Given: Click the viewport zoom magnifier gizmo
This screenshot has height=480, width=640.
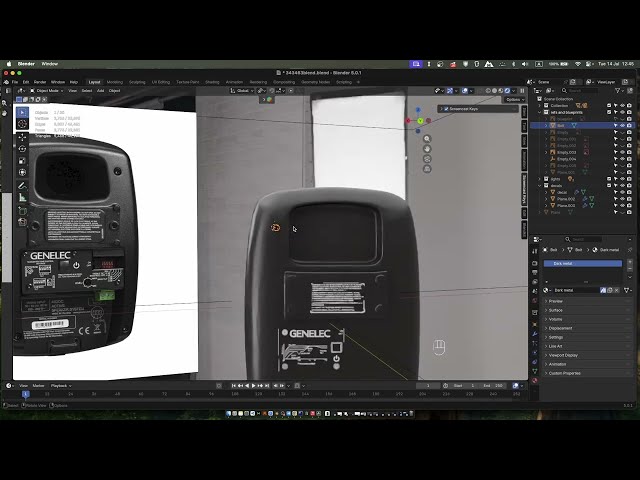Looking at the screenshot, I should click(x=427, y=139).
